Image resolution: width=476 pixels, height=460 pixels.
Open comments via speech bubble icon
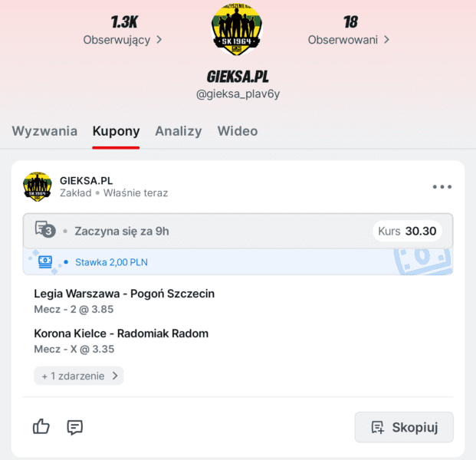tap(74, 427)
